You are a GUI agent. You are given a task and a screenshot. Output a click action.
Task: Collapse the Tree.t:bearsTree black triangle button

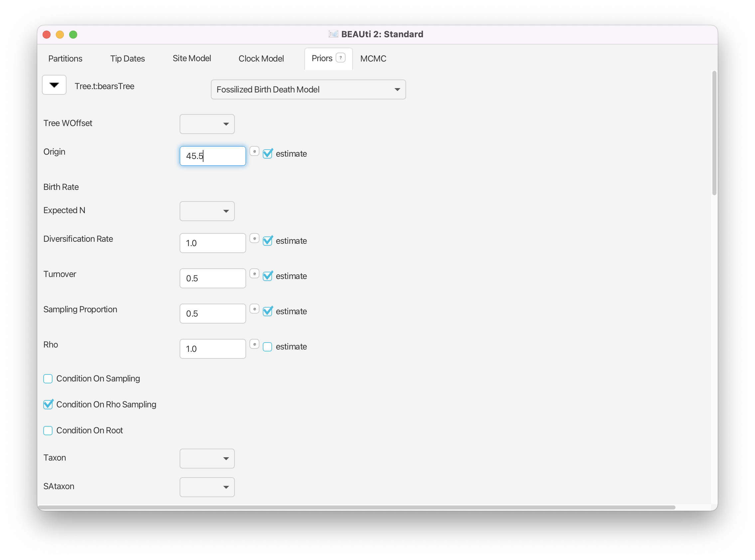tap(54, 85)
